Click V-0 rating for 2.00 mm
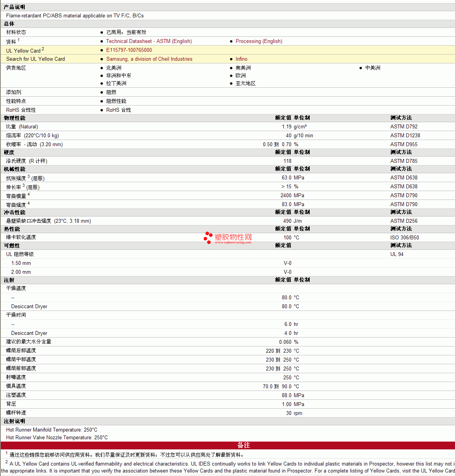The width and height of the screenshot is (455, 476). 288,272
